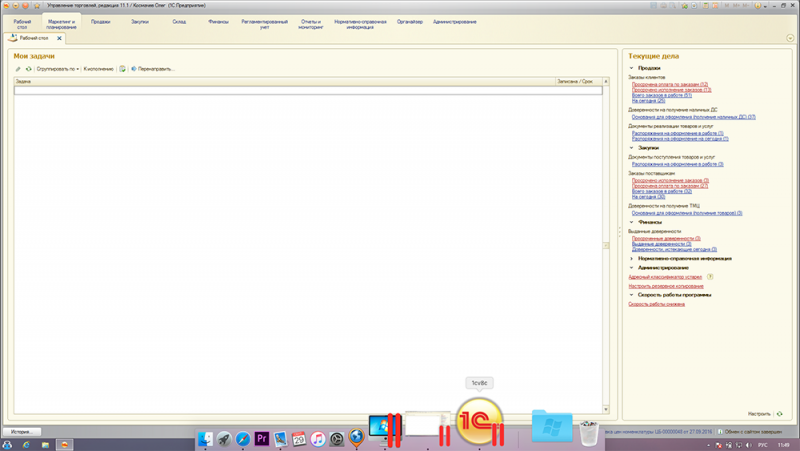This screenshot has width=800, height=451.
Task: Select the empty first row in task table
Action: pyautogui.click(x=308, y=90)
